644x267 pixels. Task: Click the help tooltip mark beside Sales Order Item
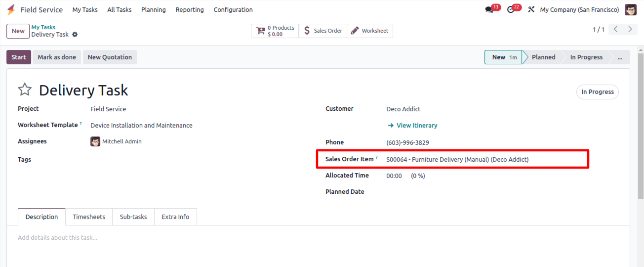click(376, 158)
